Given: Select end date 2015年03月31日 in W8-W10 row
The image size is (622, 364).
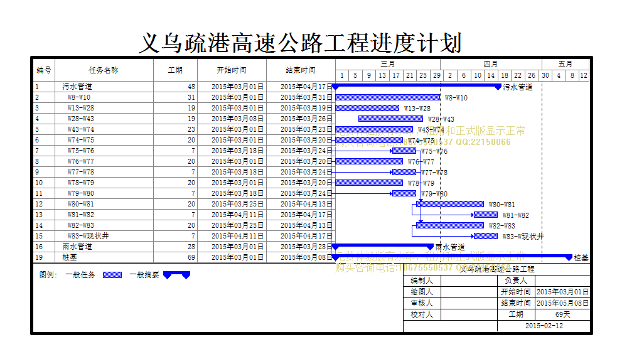Looking at the screenshot, I should click(x=306, y=97).
